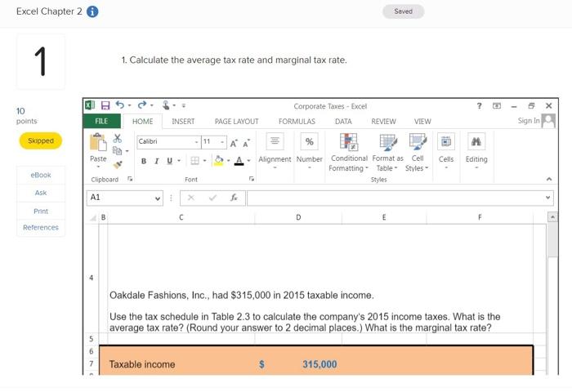Select cell containing 315,000
The height and width of the screenshot is (392, 572).
(x=298, y=364)
